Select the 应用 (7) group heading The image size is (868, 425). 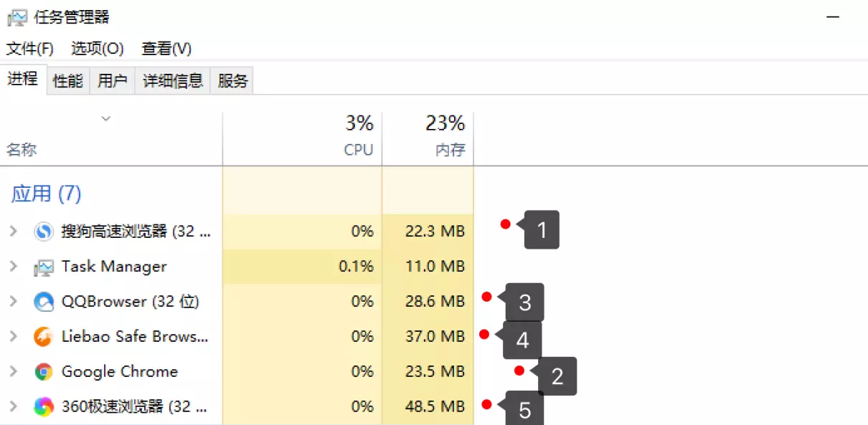pos(47,194)
